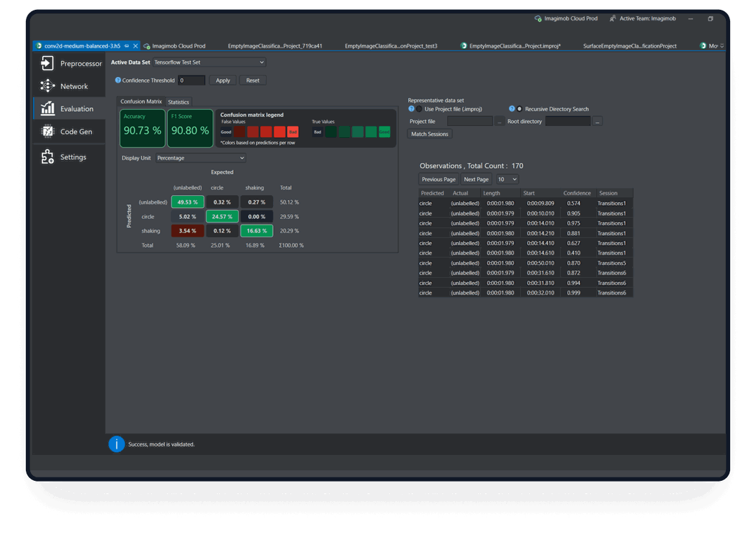Screen dimensions: 756x534
Task: Click the Active Team user icon
Action: (612, 19)
